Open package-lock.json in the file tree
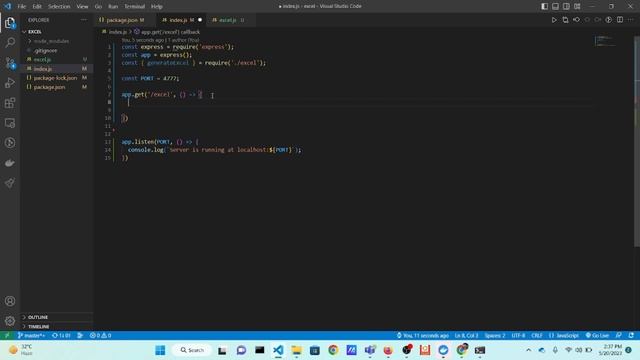The width and height of the screenshot is (640, 360). [x=57, y=78]
